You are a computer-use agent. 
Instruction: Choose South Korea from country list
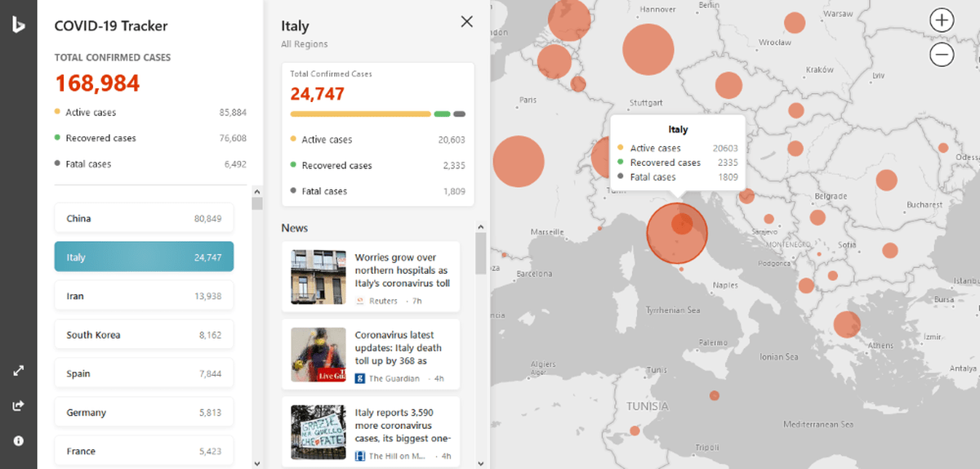(144, 335)
